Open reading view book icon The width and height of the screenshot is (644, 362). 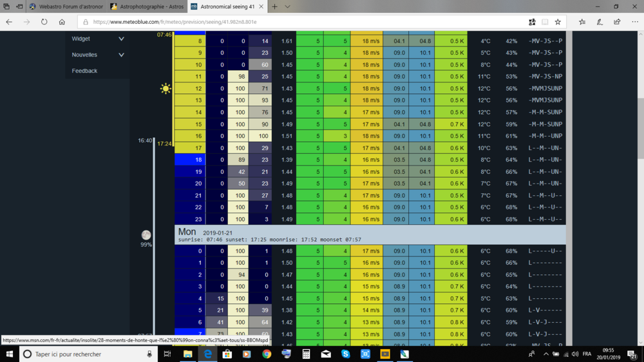point(545,22)
